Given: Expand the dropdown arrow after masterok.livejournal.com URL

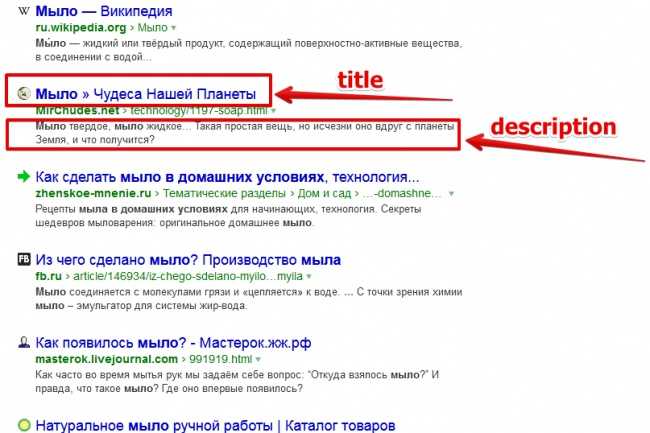Looking at the screenshot, I should click(x=258, y=360).
